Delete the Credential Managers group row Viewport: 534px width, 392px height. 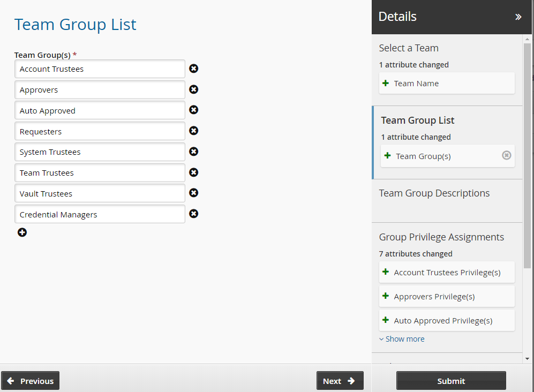[x=194, y=214]
